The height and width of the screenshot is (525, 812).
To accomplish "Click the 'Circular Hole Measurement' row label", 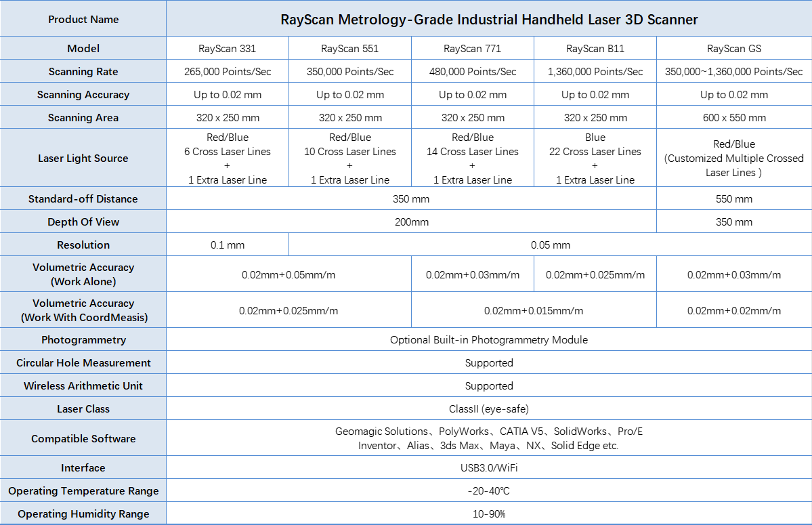I will (x=83, y=363).
